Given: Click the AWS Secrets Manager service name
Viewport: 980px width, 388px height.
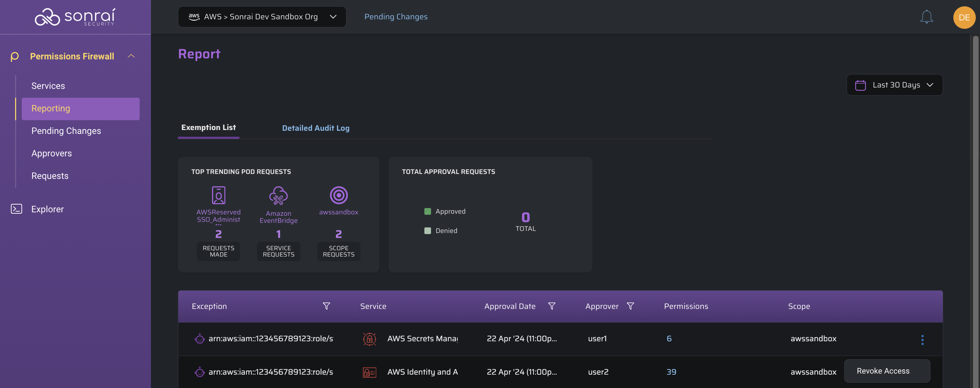Looking at the screenshot, I should (x=422, y=338).
